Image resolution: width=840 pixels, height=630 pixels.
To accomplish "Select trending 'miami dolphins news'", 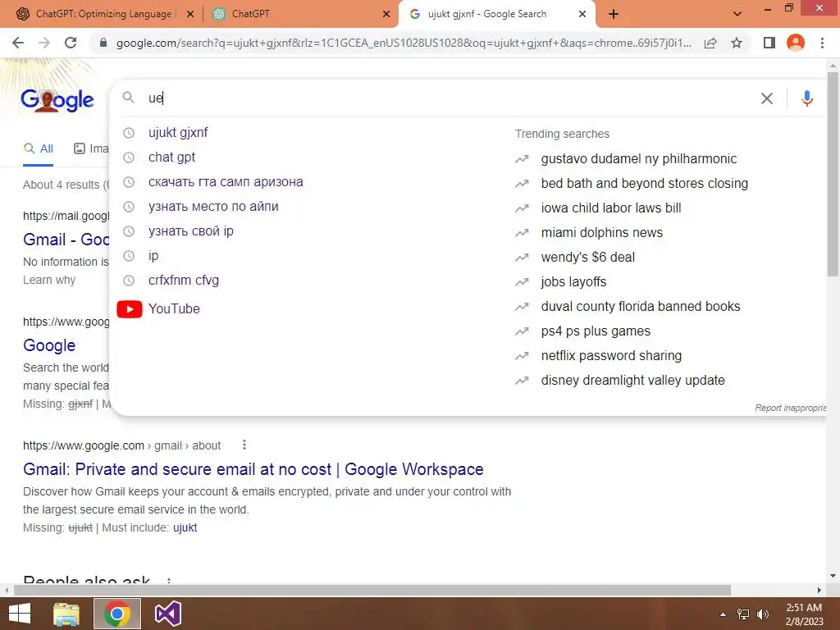I will (x=601, y=232).
